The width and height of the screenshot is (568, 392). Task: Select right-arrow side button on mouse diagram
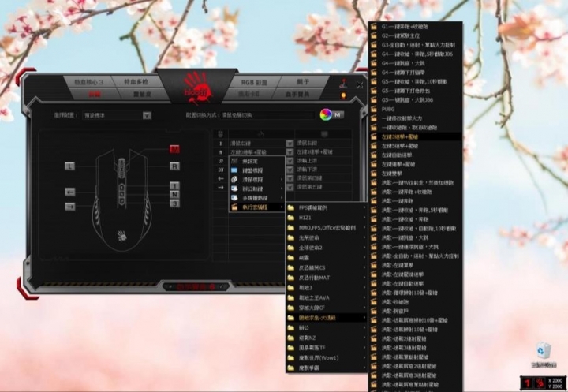70,207
